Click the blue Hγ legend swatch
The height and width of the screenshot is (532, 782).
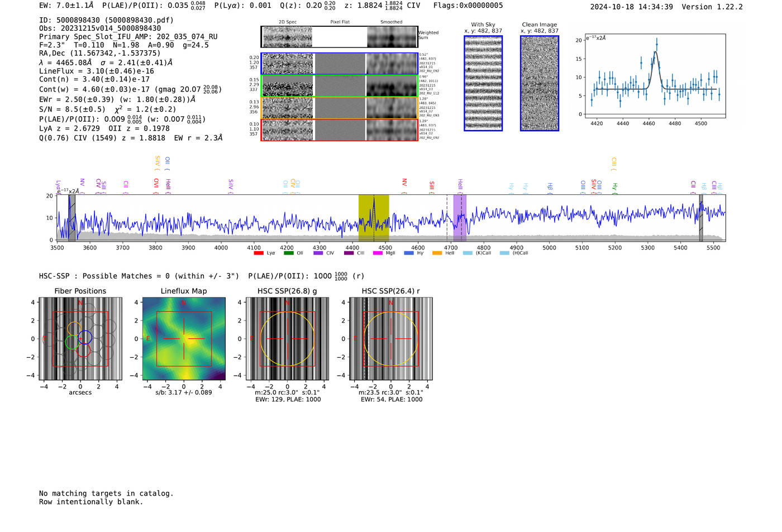409,253
